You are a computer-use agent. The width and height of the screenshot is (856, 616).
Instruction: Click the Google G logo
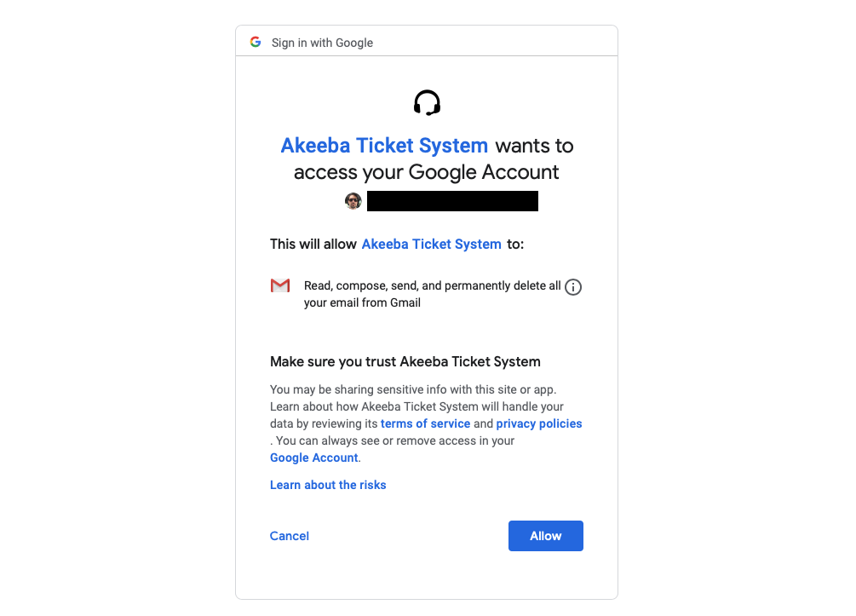coord(256,42)
